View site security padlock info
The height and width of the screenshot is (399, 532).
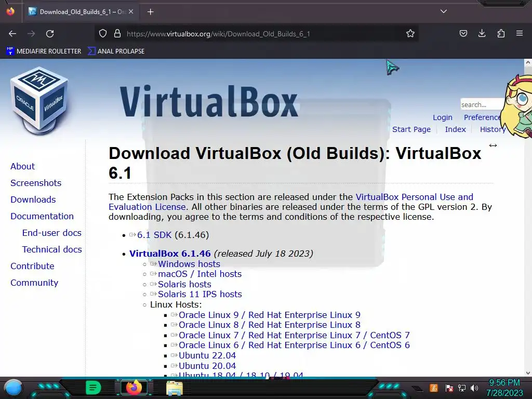point(117,34)
